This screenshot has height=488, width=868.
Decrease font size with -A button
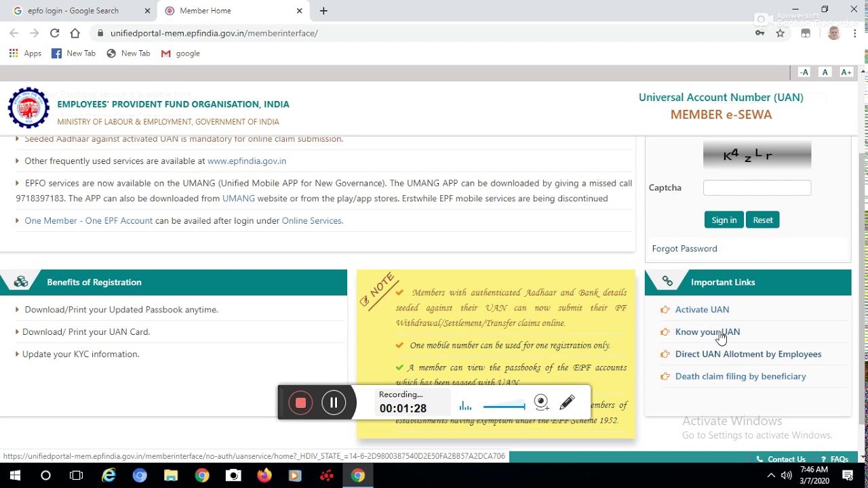pos(804,73)
